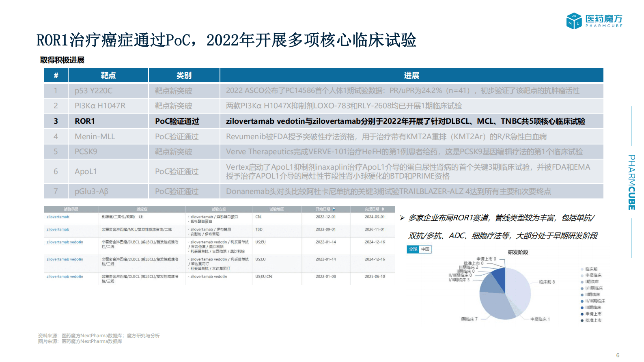Click the 临床前 8 pie slice label

click(547, 282)
